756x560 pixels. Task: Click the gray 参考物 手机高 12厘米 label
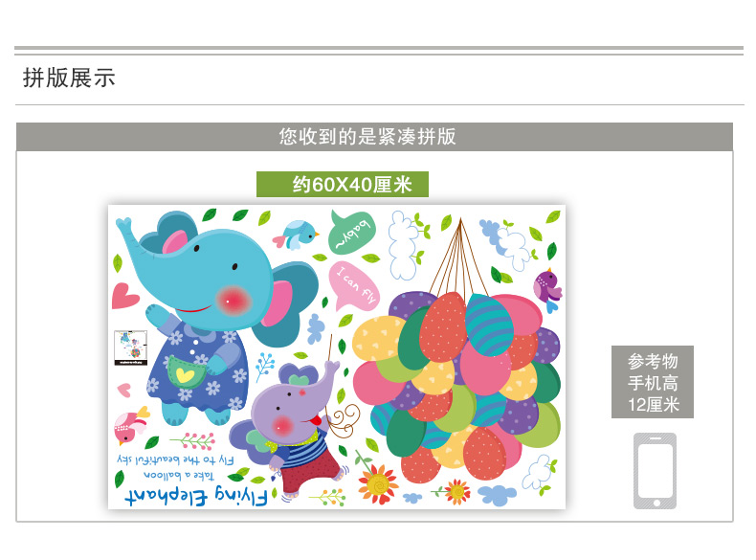click(x=653, y=382)
